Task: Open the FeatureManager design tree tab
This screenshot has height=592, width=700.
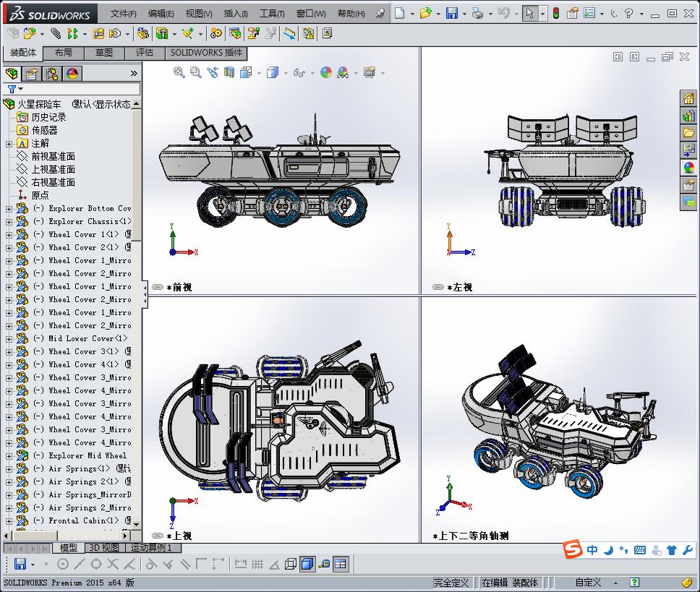Action: [x=12, y=74]
